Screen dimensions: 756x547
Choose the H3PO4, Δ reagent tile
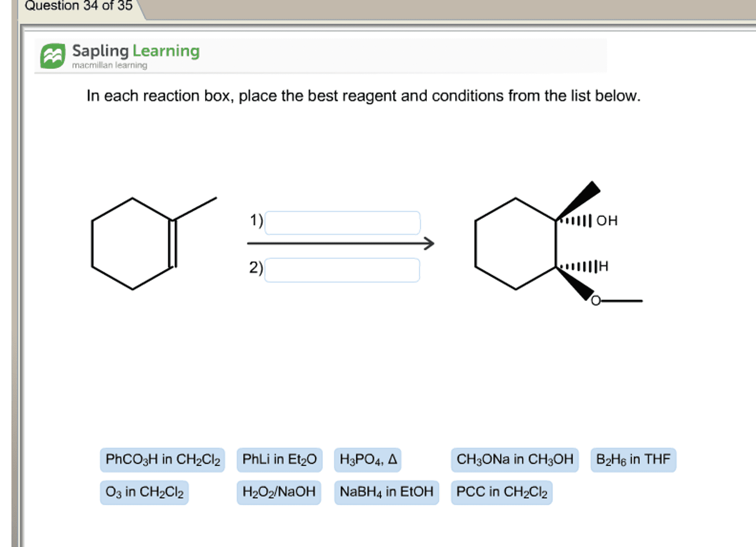[x=368, y=460]
